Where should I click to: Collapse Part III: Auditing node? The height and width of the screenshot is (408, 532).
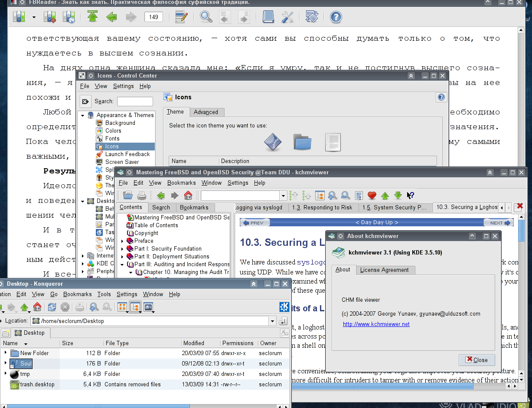coord(123,264)
